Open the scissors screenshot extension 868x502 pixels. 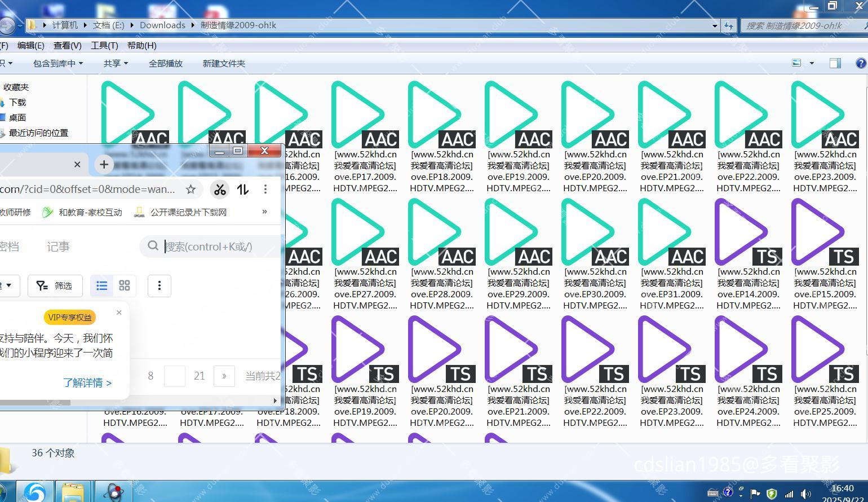[x=220, y=190]
